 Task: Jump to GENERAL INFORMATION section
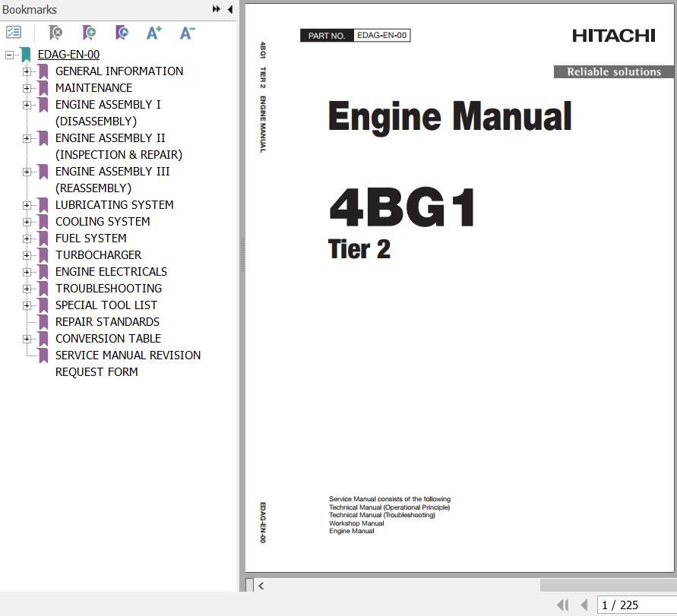119,71
